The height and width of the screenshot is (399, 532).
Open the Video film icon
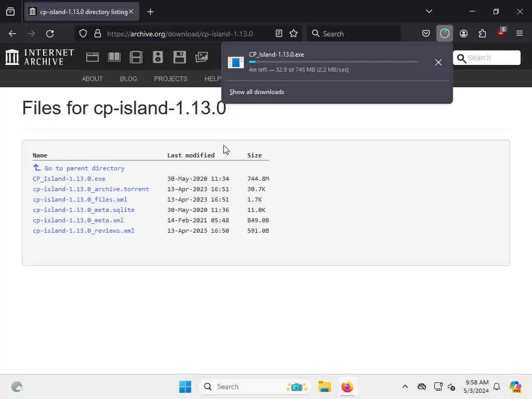tap(136, 57)
